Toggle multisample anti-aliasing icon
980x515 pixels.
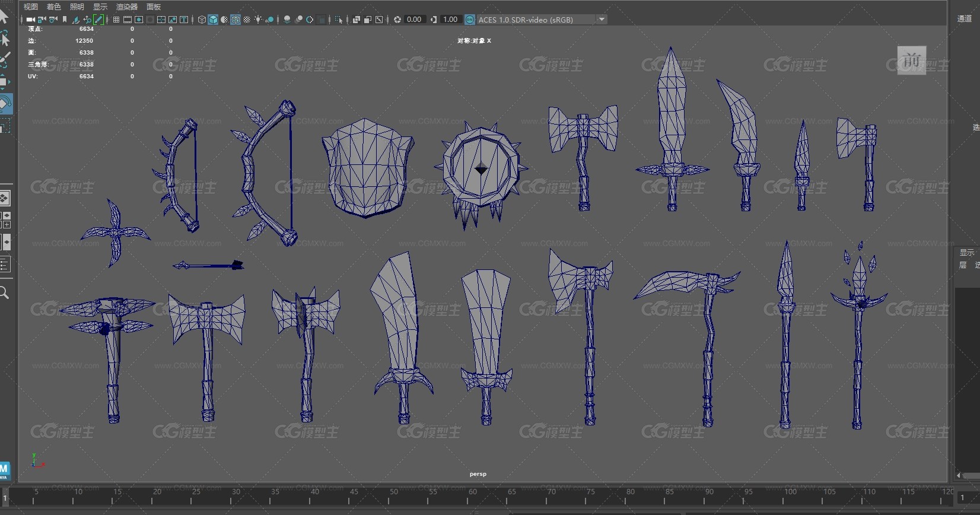coord(310,20)
